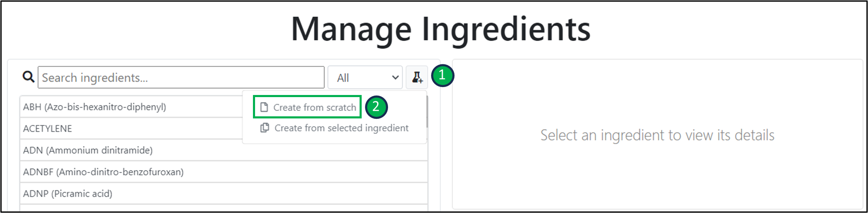Click the green number 2 badge
Viewport: 868px width, 213px height.
(376, 107)
